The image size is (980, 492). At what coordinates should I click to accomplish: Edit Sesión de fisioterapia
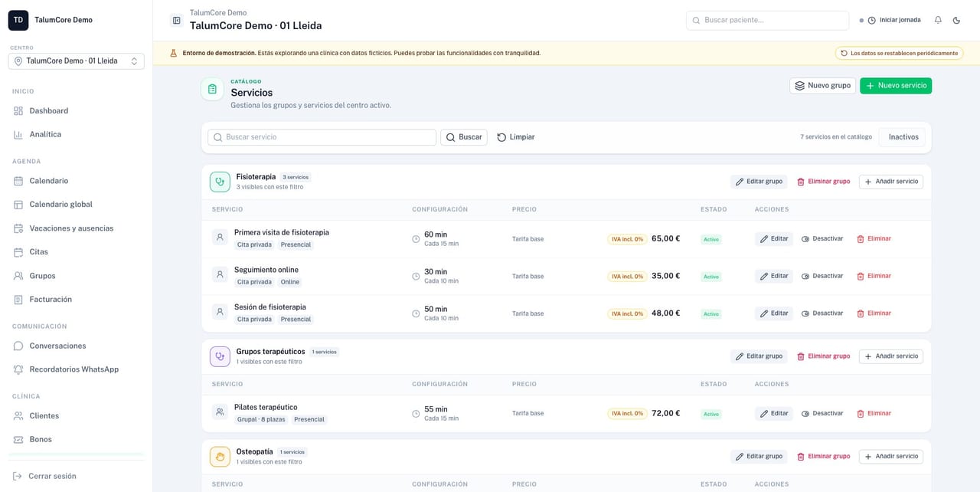(x=774, y=313)
